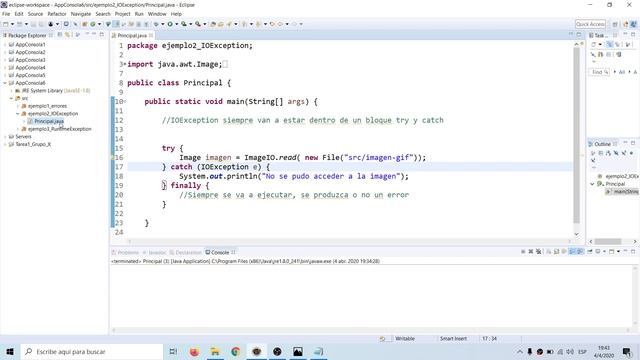Image resolution: width=640 pixels, height=360 pixels.
Task: Expand the AppConsola1 project
Action: pos(5,44)
